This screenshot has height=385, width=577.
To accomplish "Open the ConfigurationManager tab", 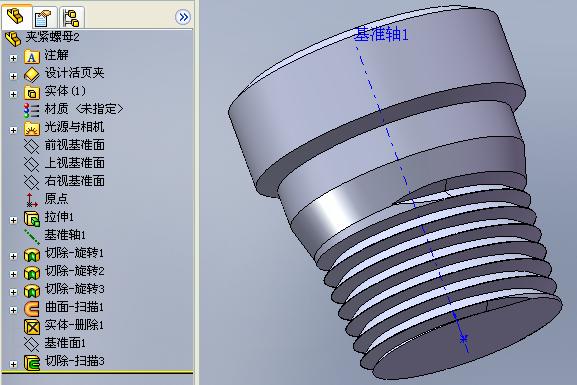I will pos(71,17).
